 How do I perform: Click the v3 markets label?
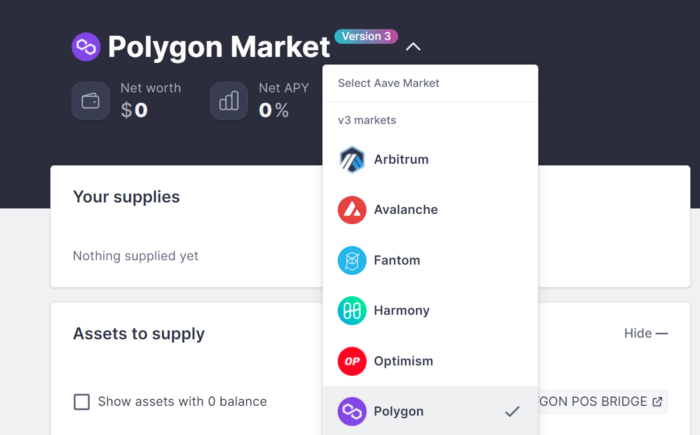coord(367,120)
